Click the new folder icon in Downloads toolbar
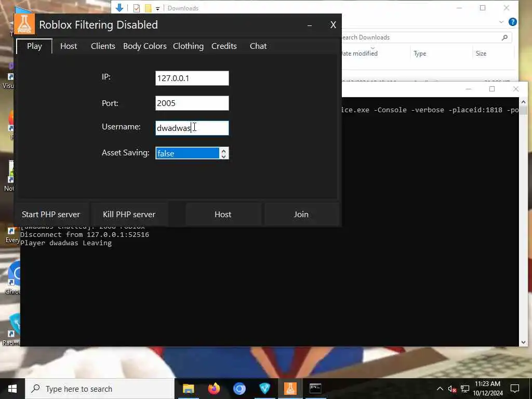 point(148,8)
